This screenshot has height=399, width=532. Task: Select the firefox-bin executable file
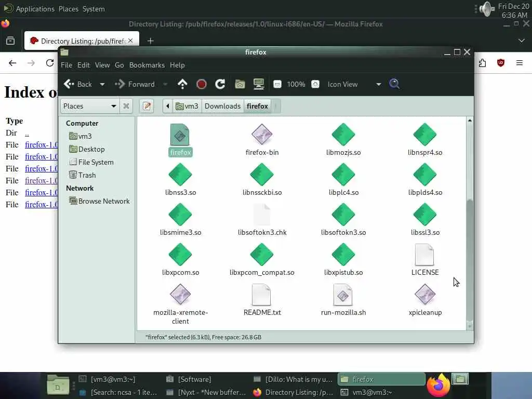(x=262, y=139)
